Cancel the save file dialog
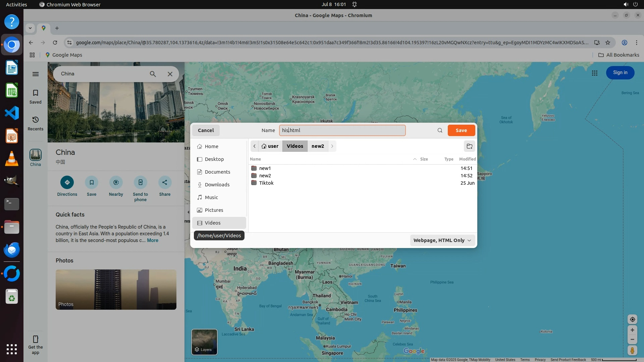The image size is (644, 362). pyautogui.click(x=206, y=130)
